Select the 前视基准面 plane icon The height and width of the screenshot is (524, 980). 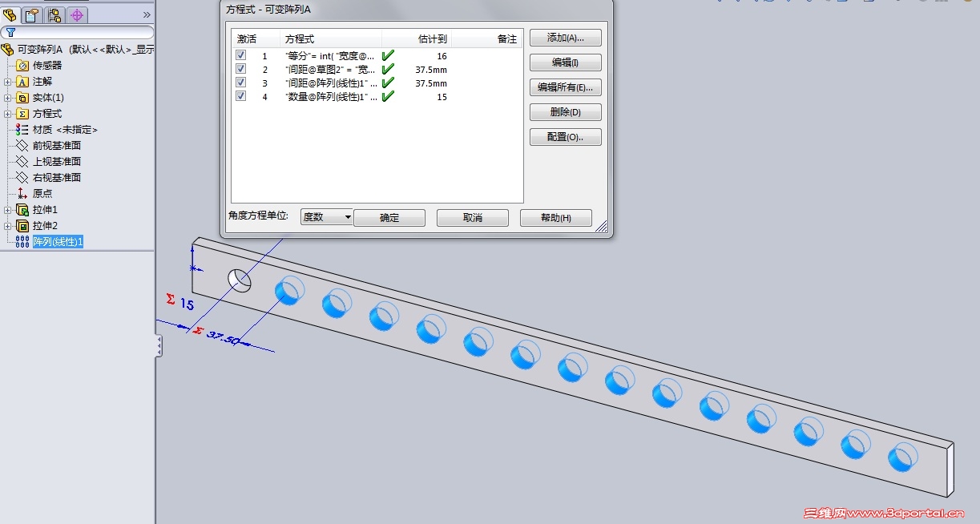pos(22,146)
